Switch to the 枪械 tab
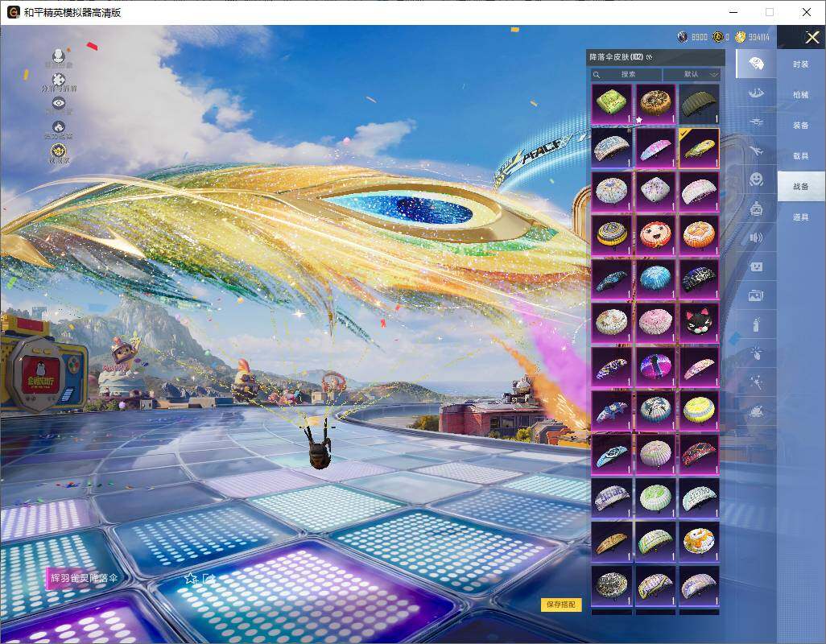The image size is (826, 644). (801, 95)
